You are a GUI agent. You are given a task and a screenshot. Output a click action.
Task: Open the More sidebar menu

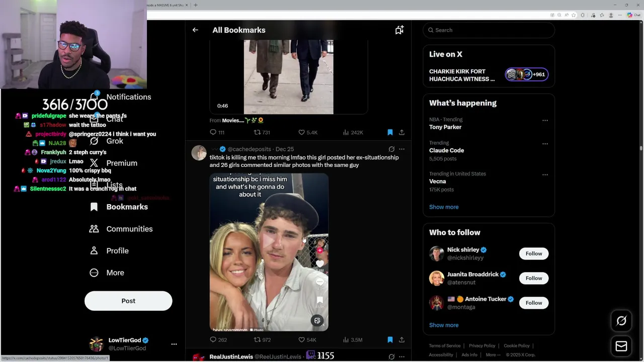coord(107,273)
